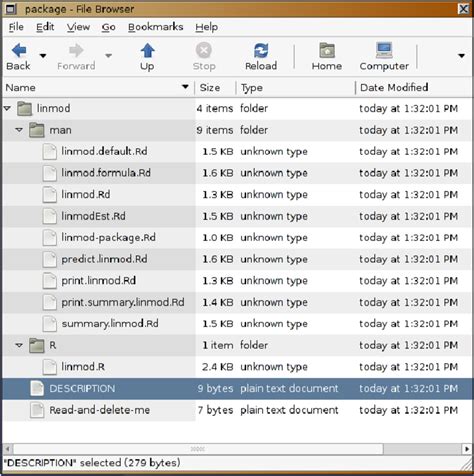The image size is (474, 476).
Task: Click the summary.linmod.Rd file icon
Action: 50,324
